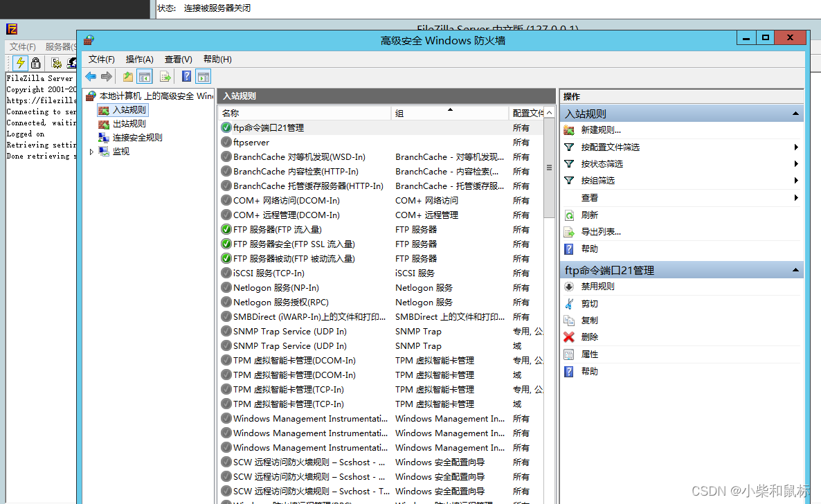Click the rules list vertical scrollbar thumb
The width and height of the screenshot is (821, 504).
click(549, 168)
